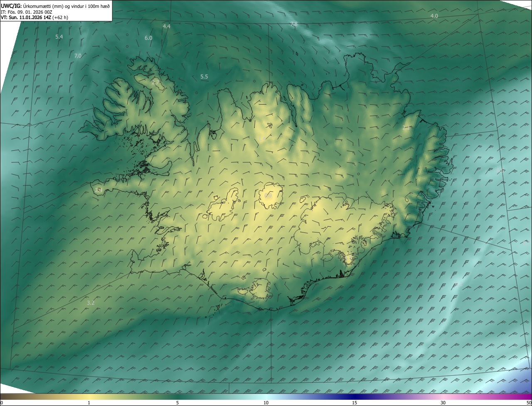Click the precipitation value label 7.0
The height and width of the screenshot is (406, 532).
point(78,56)
